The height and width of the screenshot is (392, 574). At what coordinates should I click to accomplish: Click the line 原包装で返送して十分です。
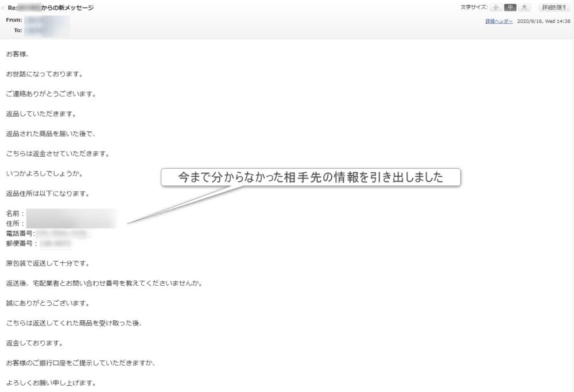point(48,263)
